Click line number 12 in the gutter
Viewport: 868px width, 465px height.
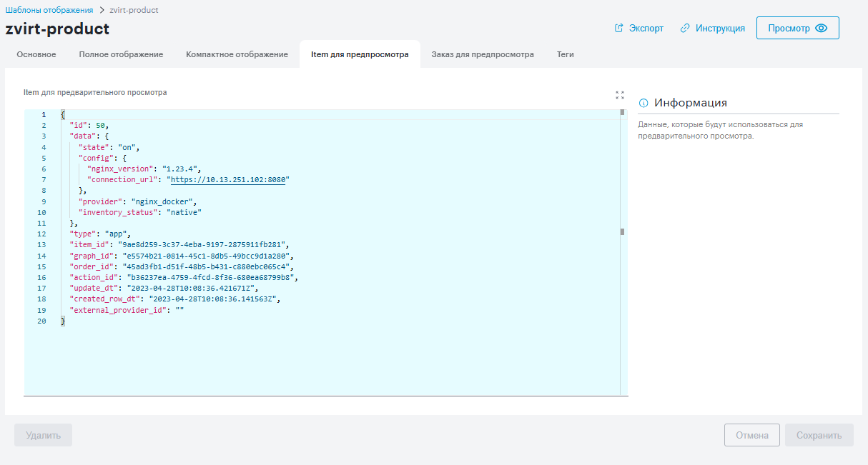point(42,234)
